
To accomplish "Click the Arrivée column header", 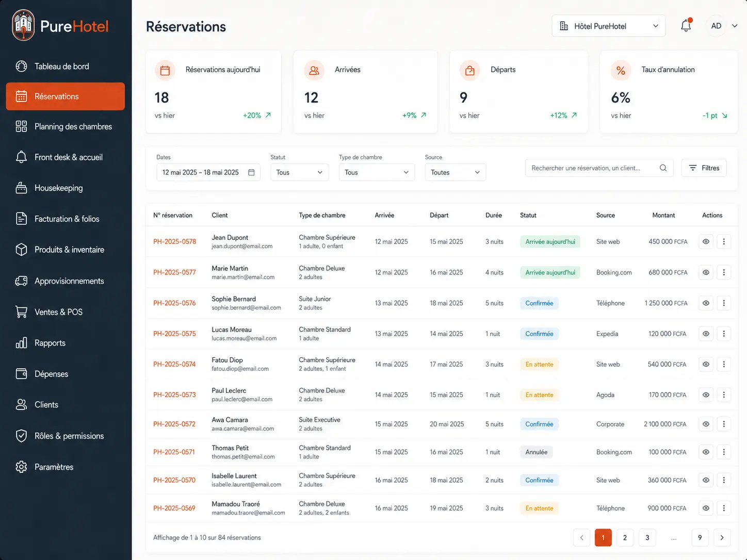I will click(x=384, y=215).
